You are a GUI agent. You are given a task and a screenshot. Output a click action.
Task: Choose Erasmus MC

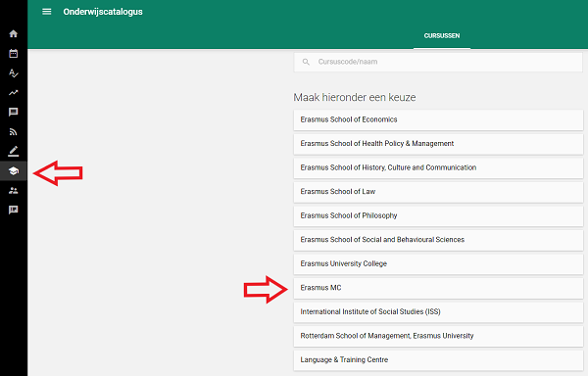tap(438, 288)
